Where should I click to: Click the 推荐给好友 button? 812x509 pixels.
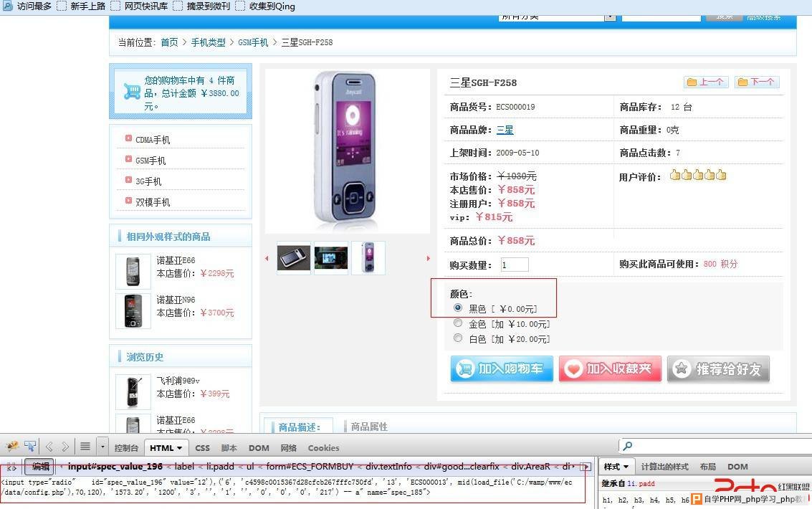718,368
